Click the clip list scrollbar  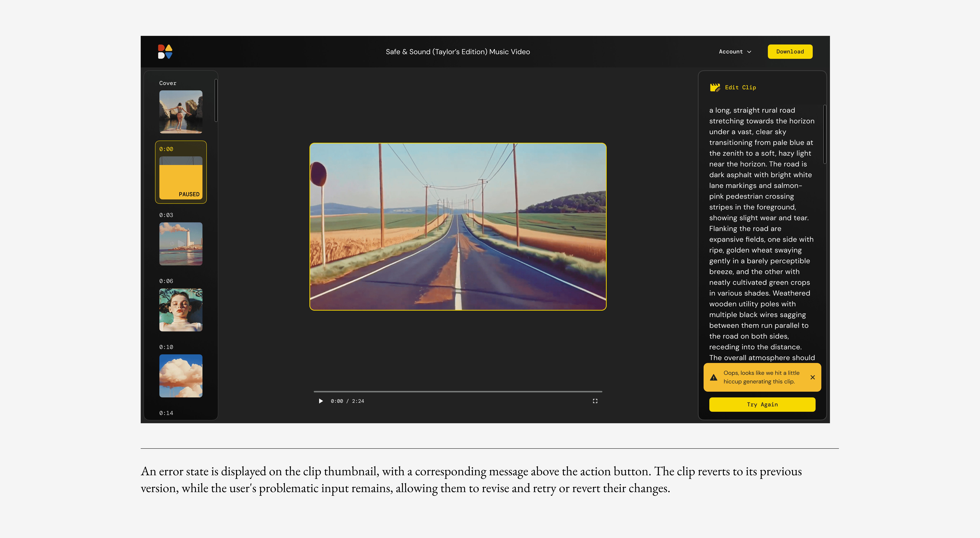(x=216, y=100)
